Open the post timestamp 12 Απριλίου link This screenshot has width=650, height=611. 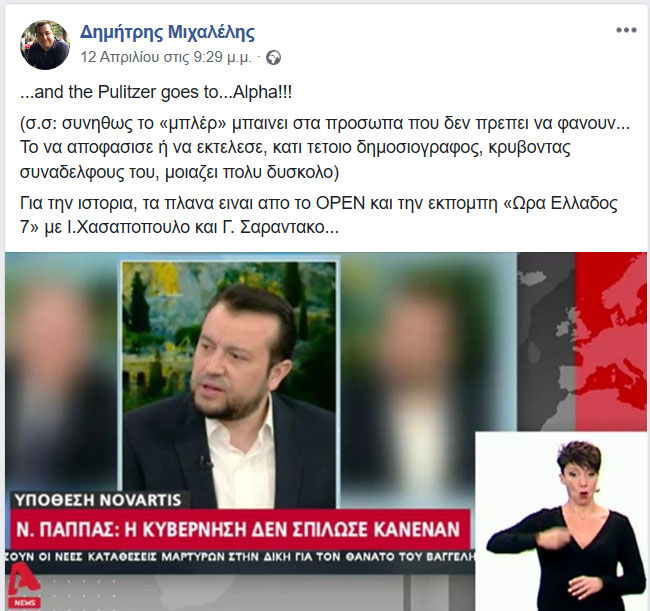[x=166, y=57]
